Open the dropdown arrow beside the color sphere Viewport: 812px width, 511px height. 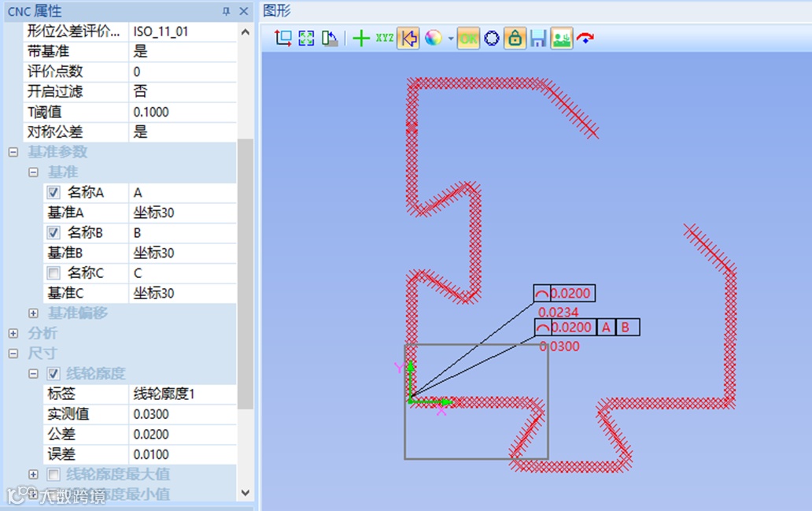(451, 39)
